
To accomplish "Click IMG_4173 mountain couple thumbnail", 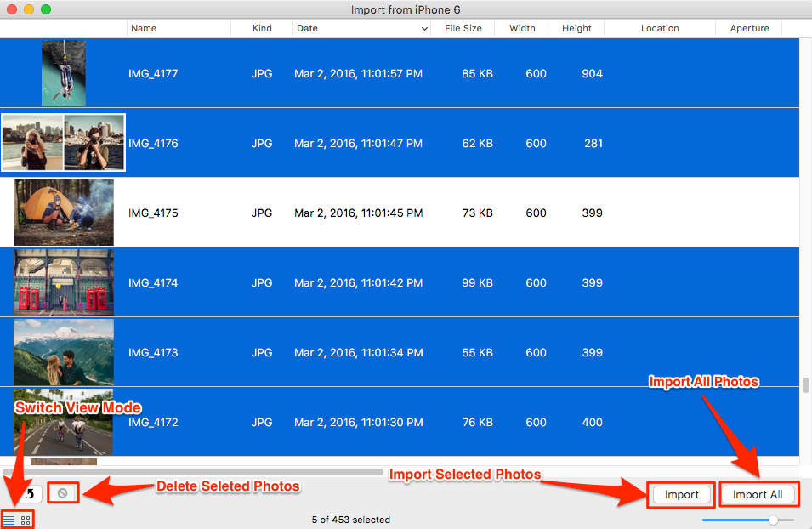I will [x=64, y=352].
